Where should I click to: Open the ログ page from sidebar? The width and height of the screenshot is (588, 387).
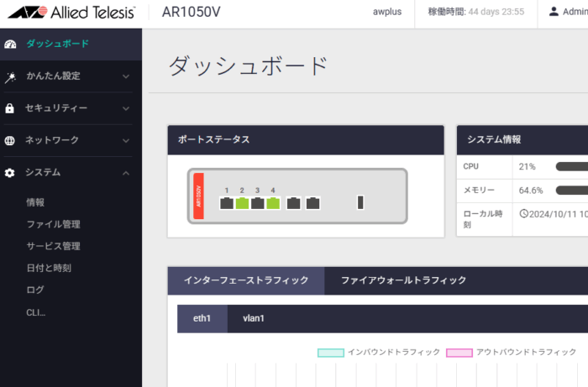(x=35, y=290)
